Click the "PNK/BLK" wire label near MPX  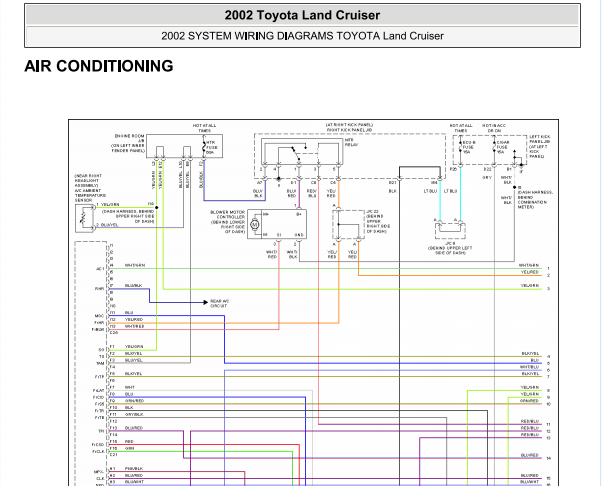tap(134, 469)
